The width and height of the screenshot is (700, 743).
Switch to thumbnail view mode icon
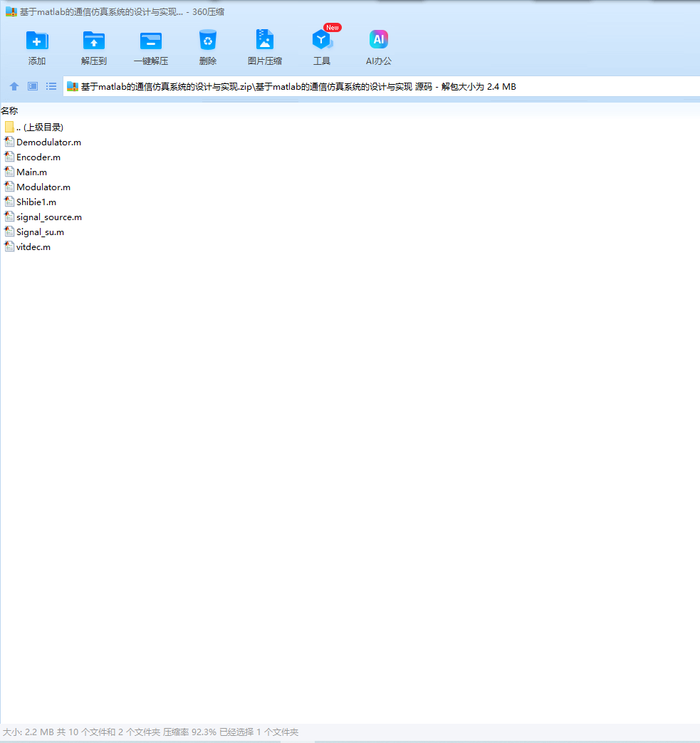click(x=33, y=86)
